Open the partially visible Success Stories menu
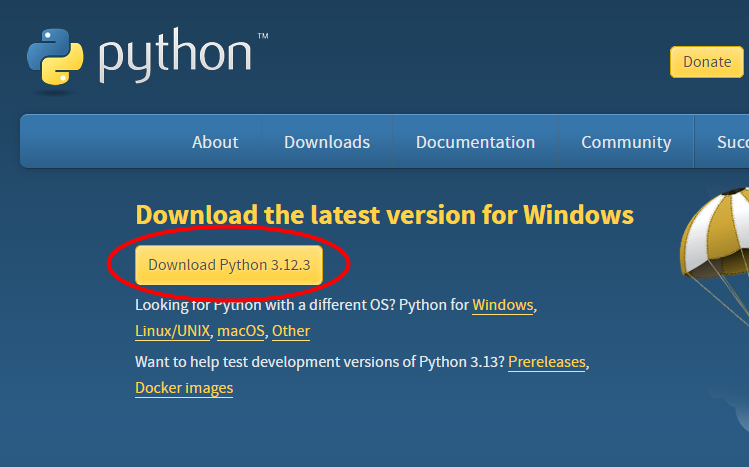The height and width of the screenshot is (467, 749). tap(731, 142)
